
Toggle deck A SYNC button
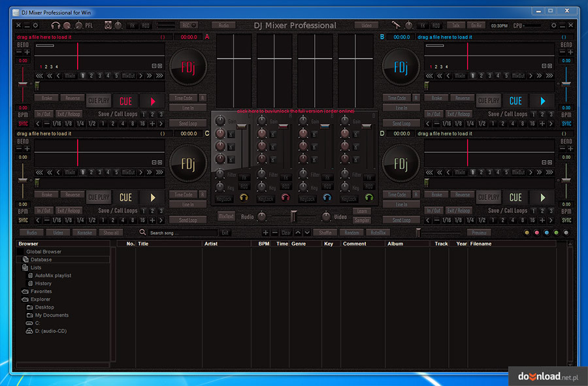23,123
